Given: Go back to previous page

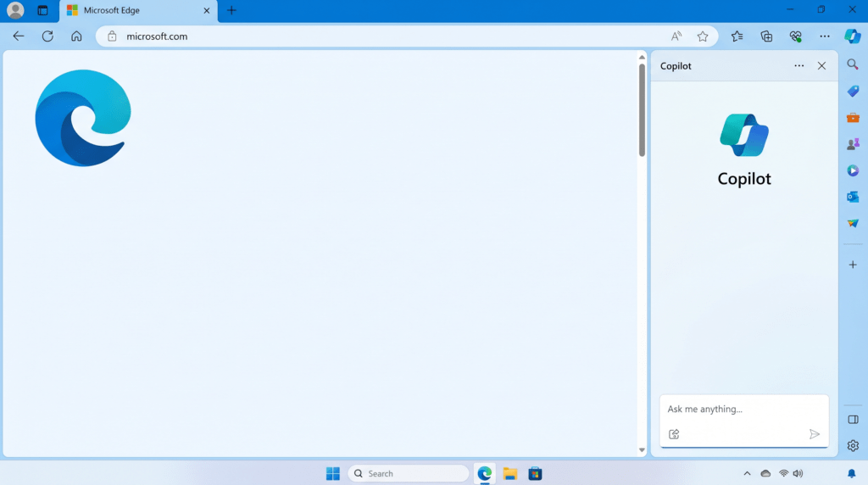Looking at the screenshot, I should coord(19,36).
